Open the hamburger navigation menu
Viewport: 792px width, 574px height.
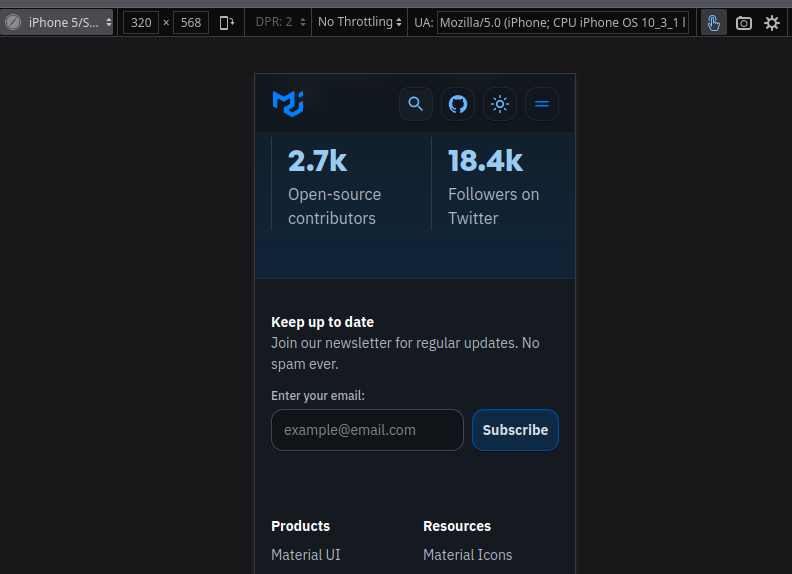(542, 104)
